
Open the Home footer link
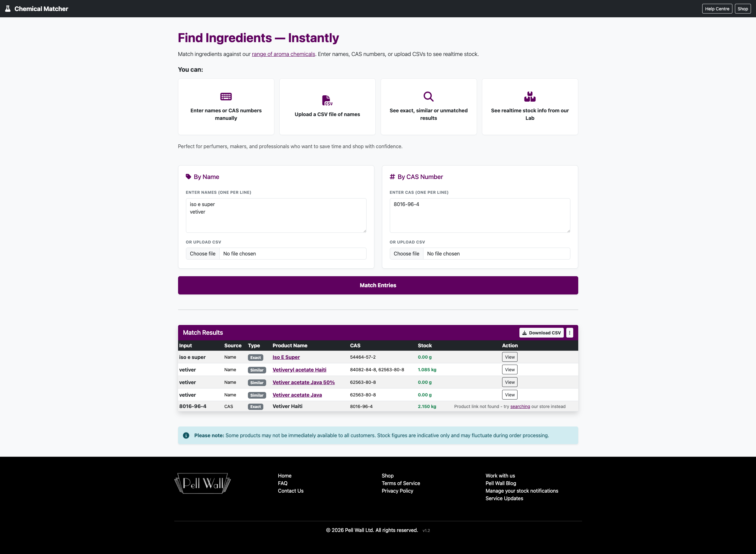point(284,476)
